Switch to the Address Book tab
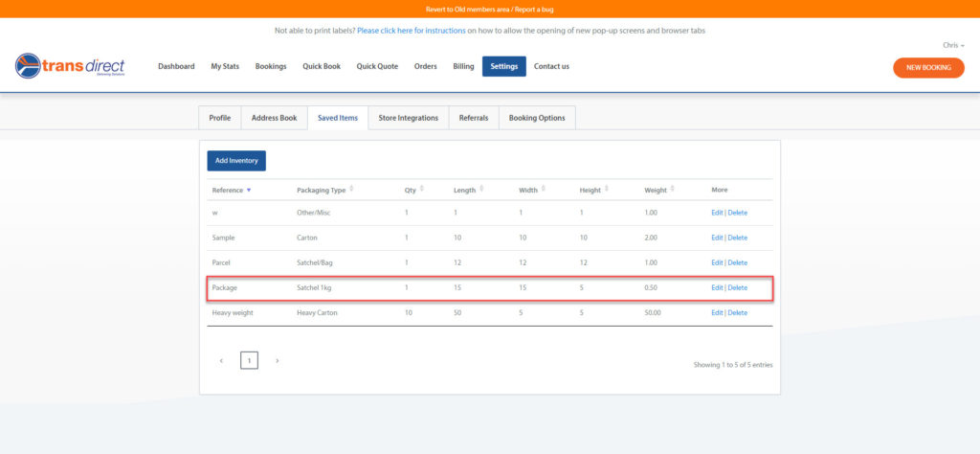 275,118
